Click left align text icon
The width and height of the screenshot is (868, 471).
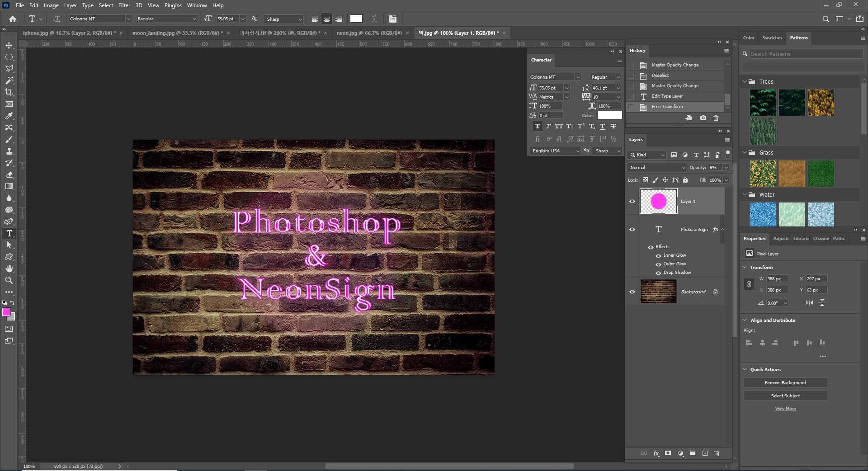click(x=315, y=19)
